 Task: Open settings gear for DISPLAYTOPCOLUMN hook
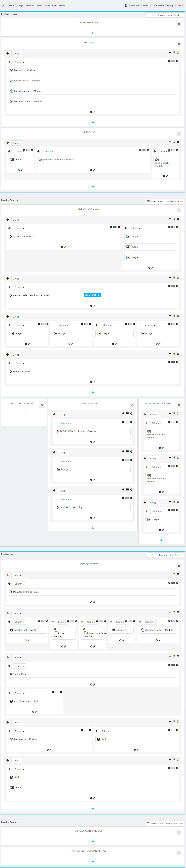click(x=179, y=210)
